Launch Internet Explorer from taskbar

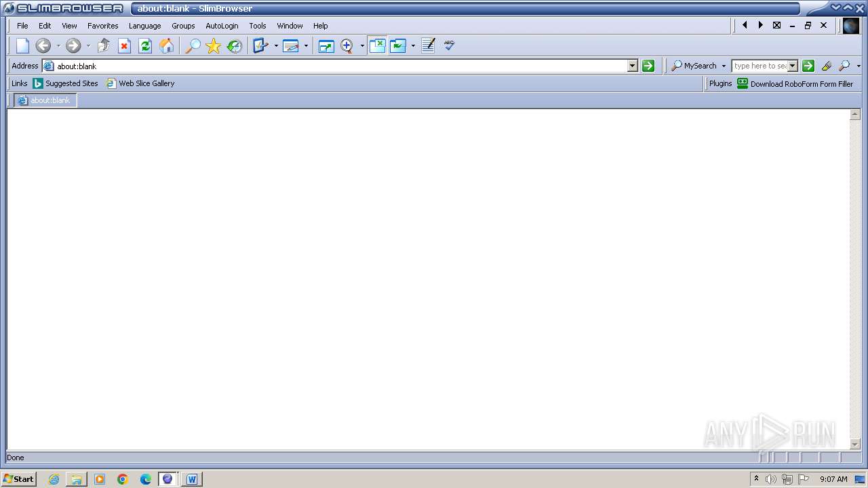(54, 479)
